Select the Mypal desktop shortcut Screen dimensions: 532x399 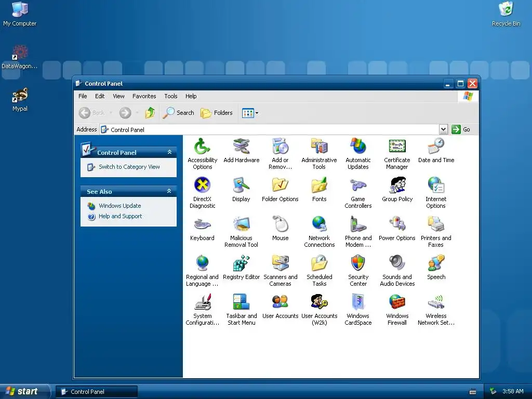tap(20, 100)
